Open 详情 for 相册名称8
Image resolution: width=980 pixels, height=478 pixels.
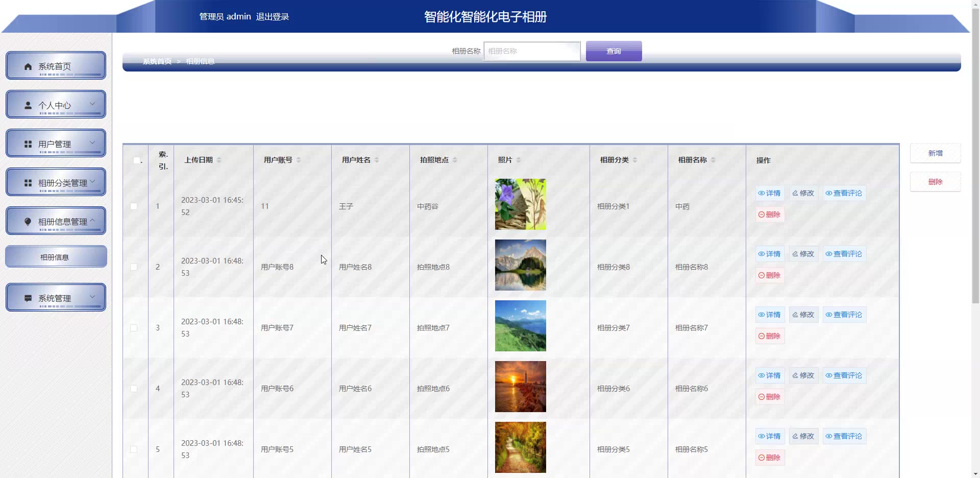click(770, 254)
